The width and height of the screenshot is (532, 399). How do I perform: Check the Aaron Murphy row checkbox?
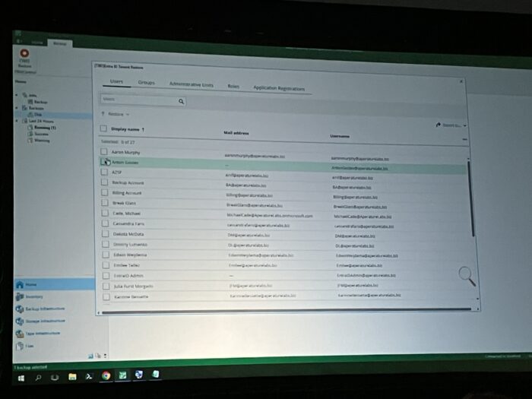click(x=104, y=151)
